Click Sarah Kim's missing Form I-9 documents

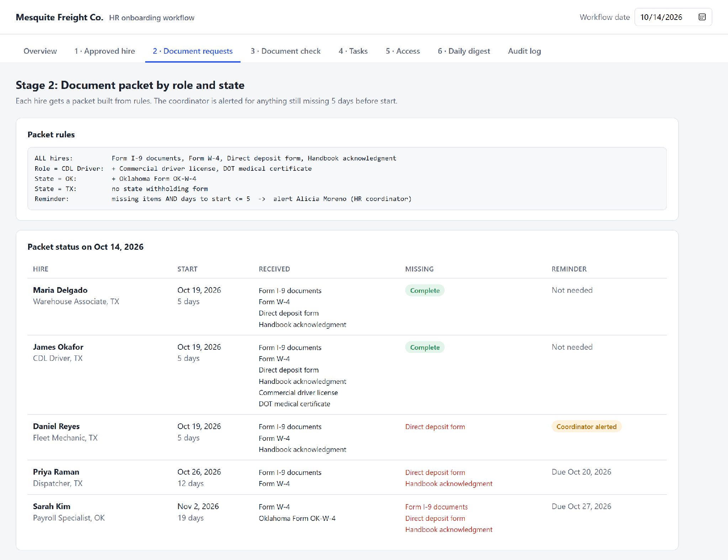(x=436, y=507)
